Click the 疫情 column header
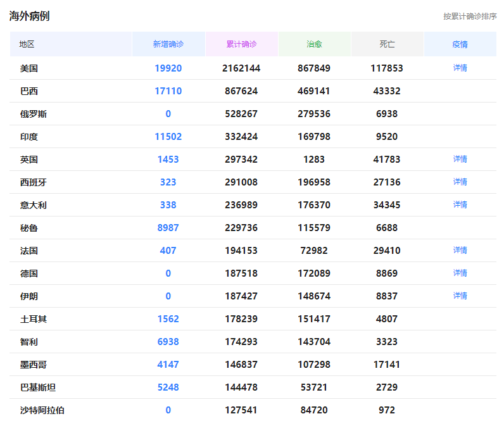Screen dimensions: 504x421 (x=460, y=44)
